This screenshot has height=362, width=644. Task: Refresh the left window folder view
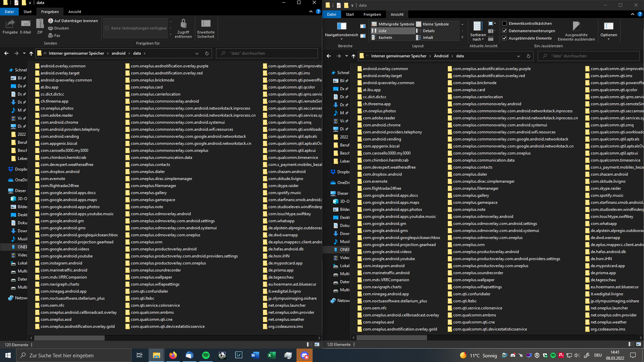pyautogui.click(x=207, y=53)
